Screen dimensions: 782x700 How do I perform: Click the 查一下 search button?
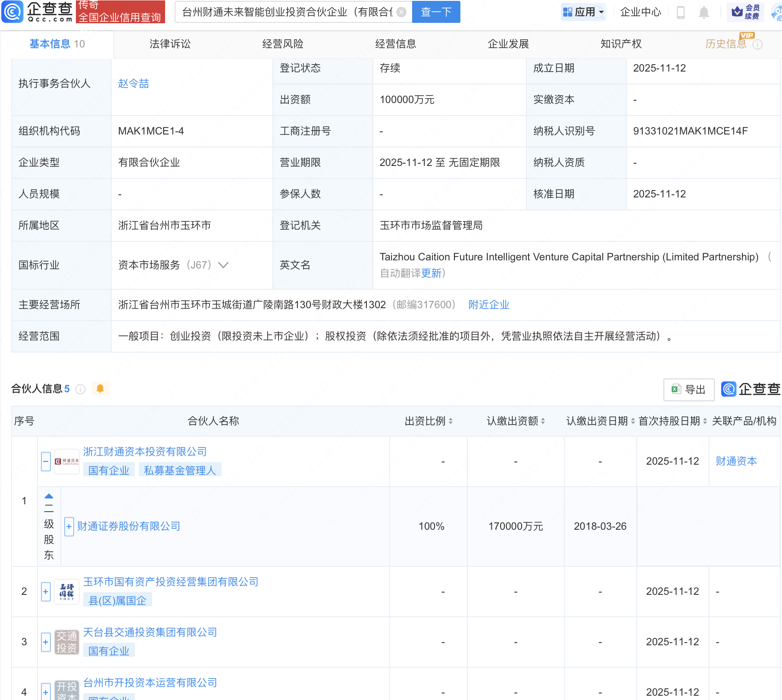pos(436,12)
